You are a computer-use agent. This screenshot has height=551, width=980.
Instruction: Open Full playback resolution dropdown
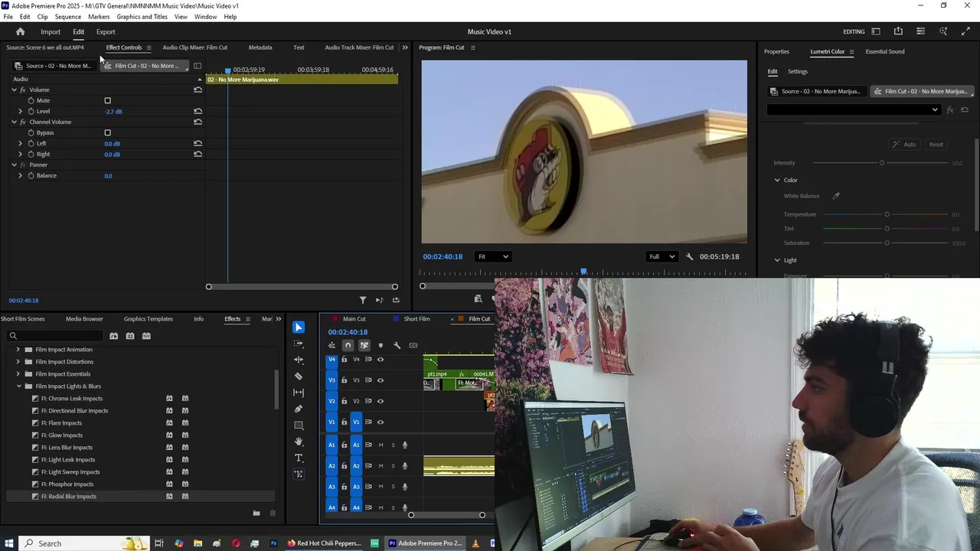[x=662, y=257]
